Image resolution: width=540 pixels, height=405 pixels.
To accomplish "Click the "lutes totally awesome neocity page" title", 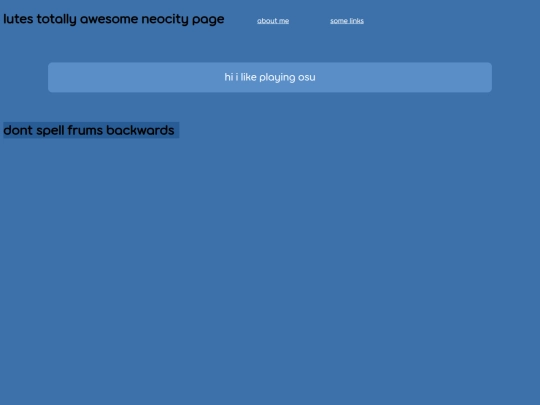I will 114,19.
